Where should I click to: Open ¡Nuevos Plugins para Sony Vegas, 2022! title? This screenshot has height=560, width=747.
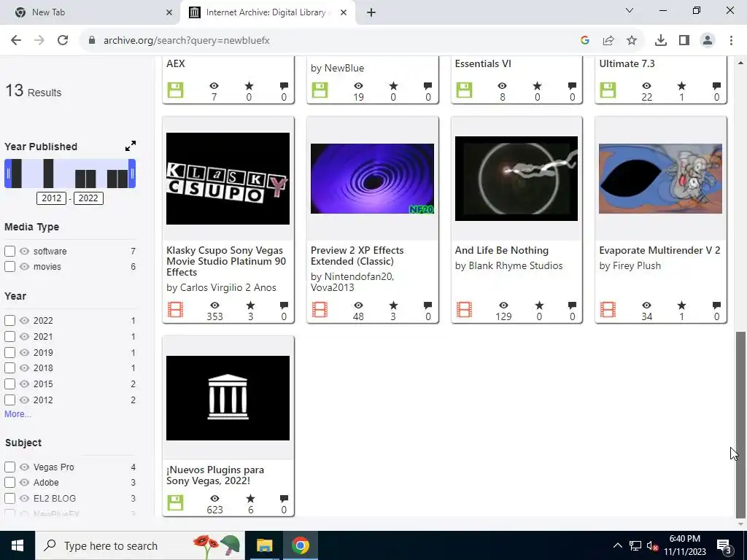pos(215,475)
